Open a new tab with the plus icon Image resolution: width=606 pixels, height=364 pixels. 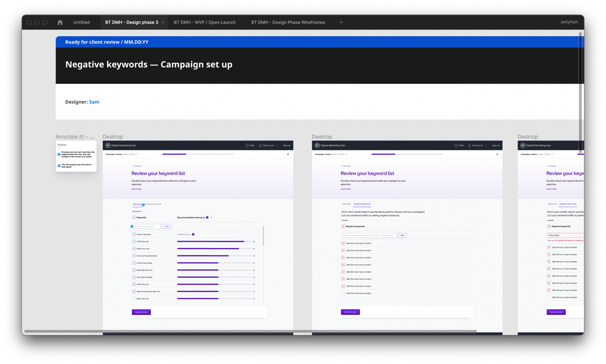click(x=341, y=22)
